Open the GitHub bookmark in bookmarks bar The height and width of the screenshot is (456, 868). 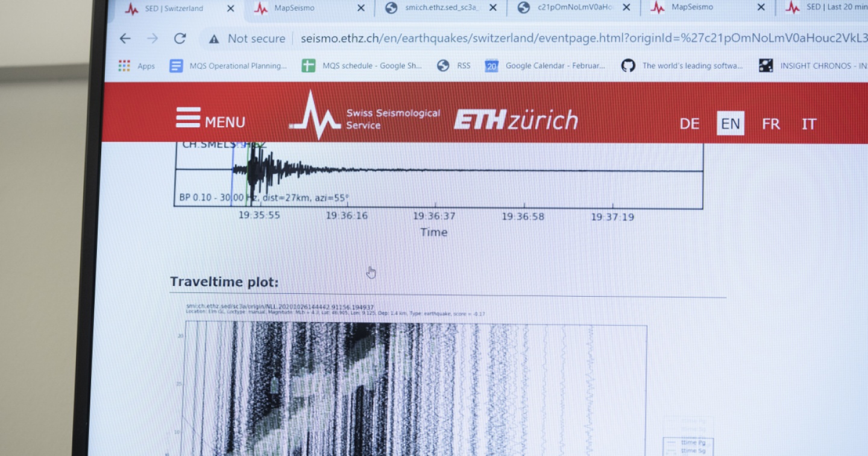[x=628, y=66]
